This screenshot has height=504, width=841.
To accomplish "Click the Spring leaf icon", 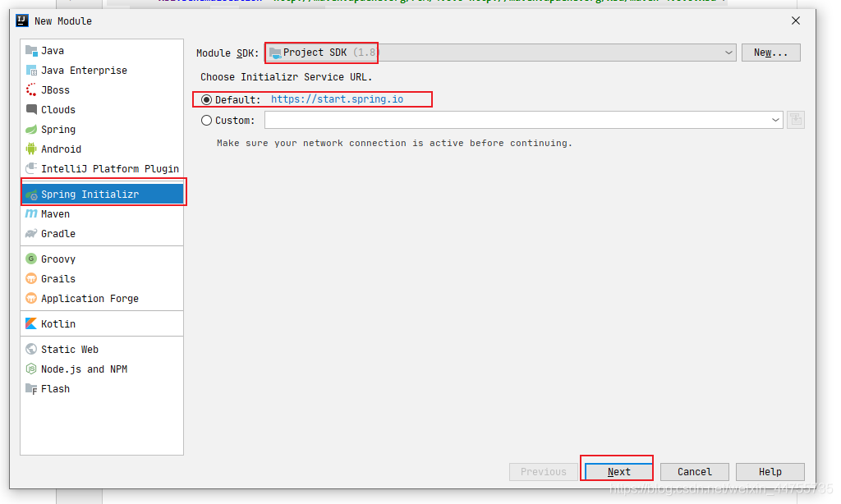I will click(31, 129).
